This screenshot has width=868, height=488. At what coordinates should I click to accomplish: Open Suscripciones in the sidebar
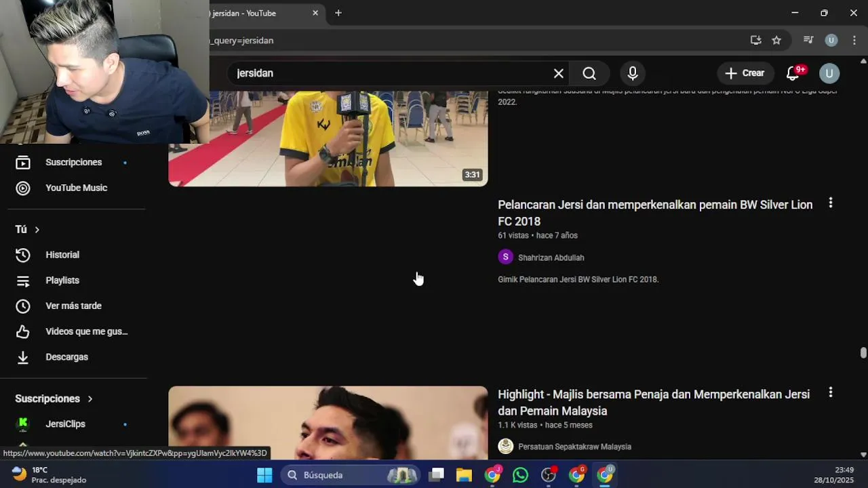73,163
